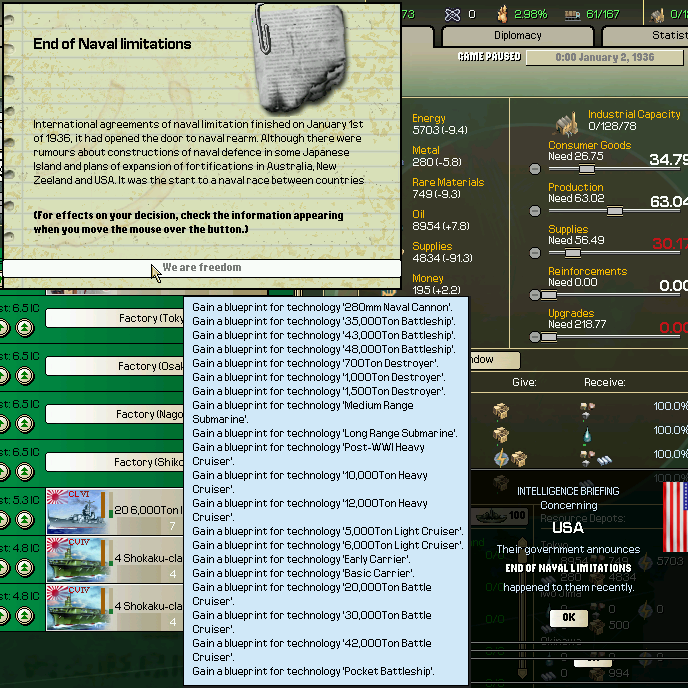The width and height of the screenshot is (688, 688).
Task: Click the 'End of Naval limitations' event title
Action: (112, 44)
